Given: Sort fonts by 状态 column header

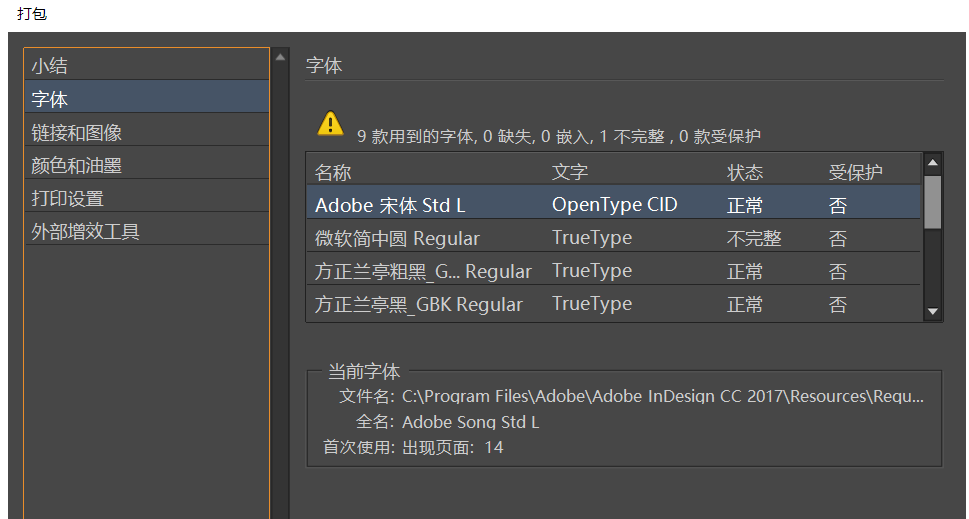Looking at the screenshot, I should click(x=745, y=172).
